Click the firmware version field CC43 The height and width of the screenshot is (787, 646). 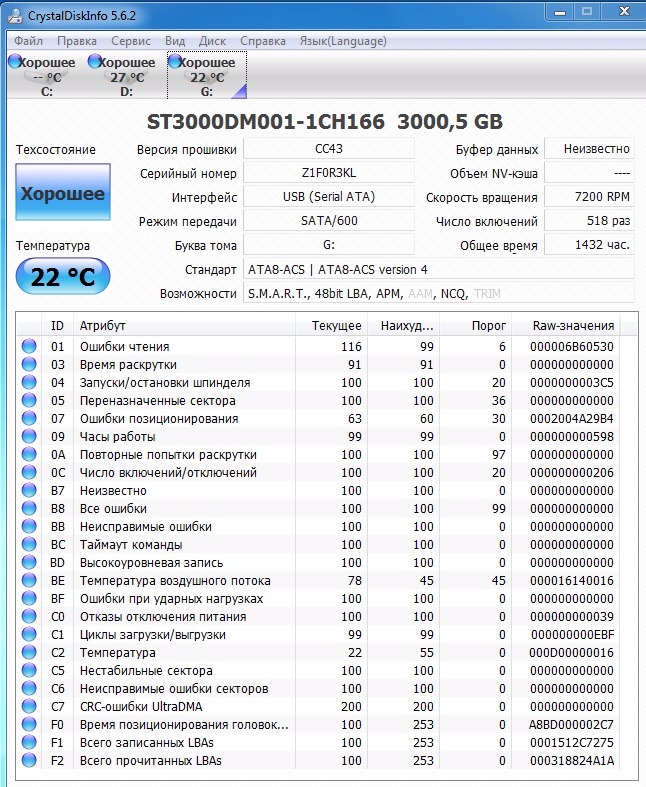tap(329, 149)
